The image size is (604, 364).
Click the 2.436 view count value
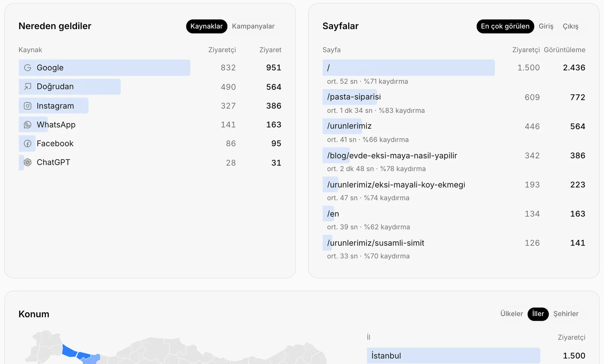574,68
